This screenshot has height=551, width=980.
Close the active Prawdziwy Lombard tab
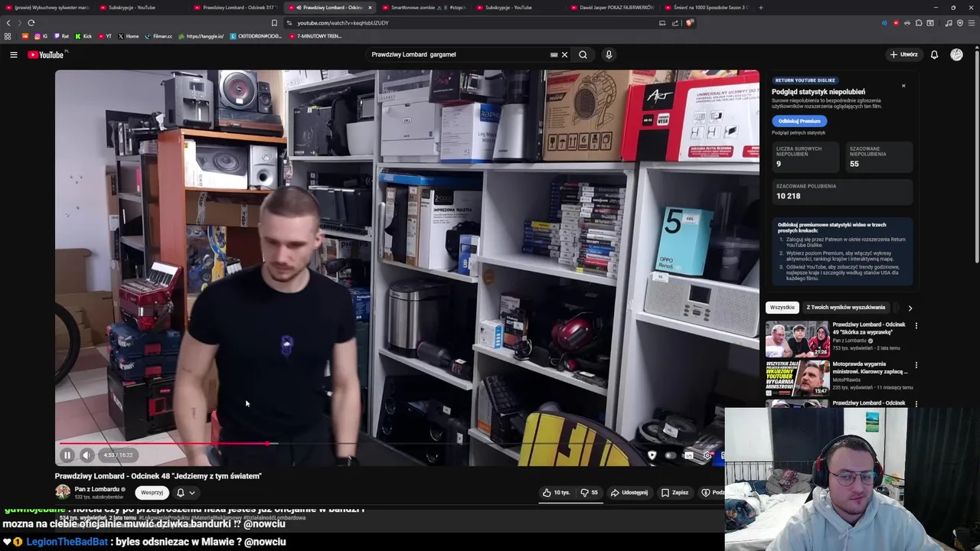[x=370, y=8]
